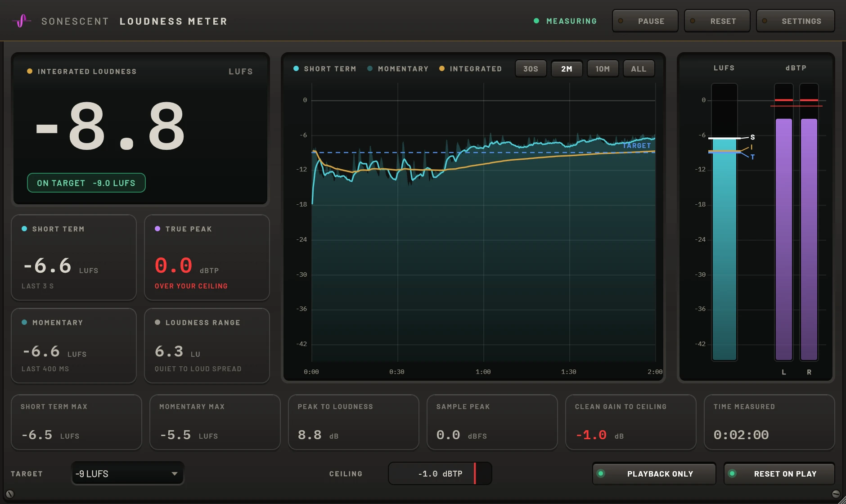Switch graph range to 30S
The image size is (846, 504).
531,69
